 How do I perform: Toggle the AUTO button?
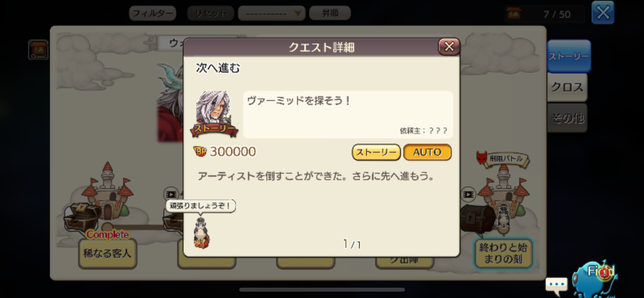click(x=427, y=152)
